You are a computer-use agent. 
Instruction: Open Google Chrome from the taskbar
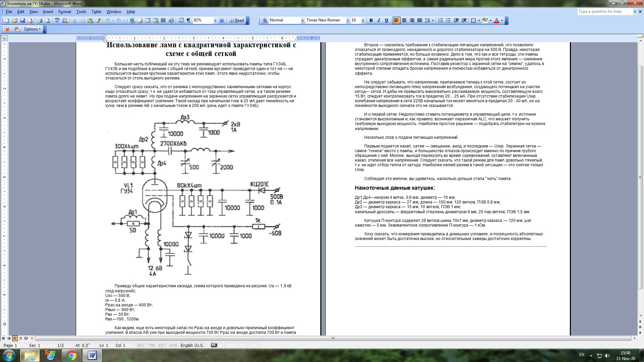point(71,355)
